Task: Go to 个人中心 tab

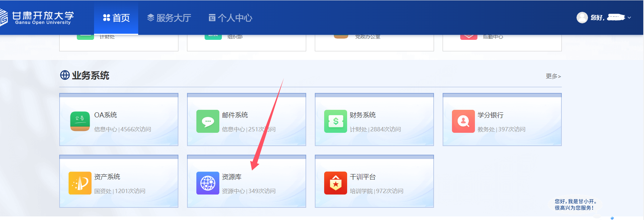Action: (230, 18)
